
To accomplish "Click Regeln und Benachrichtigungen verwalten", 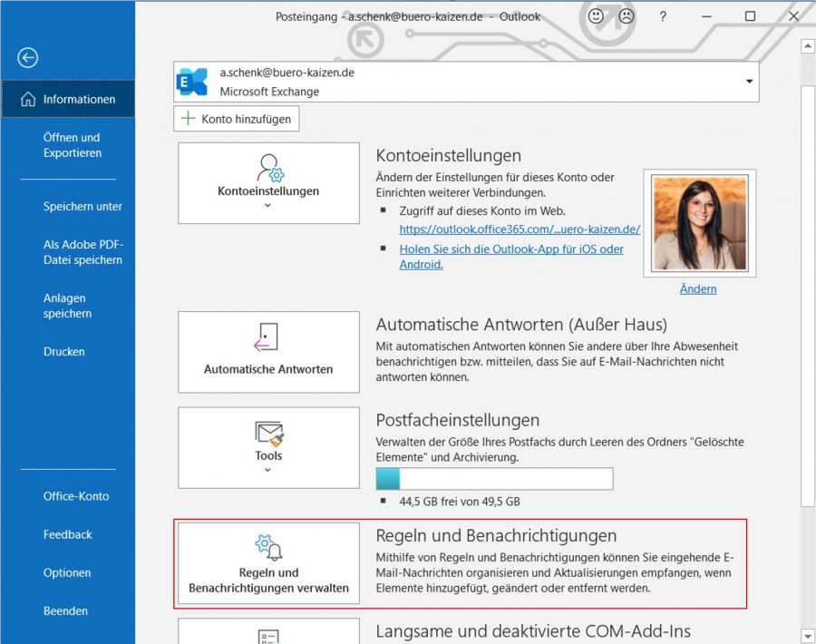I will (x=268, y=563).
